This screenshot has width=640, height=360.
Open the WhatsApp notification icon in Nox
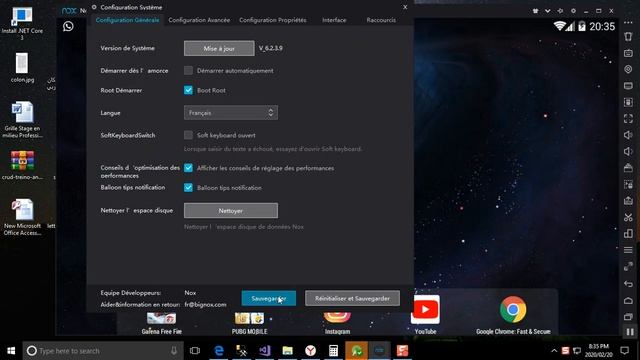(x=68, y=26)
